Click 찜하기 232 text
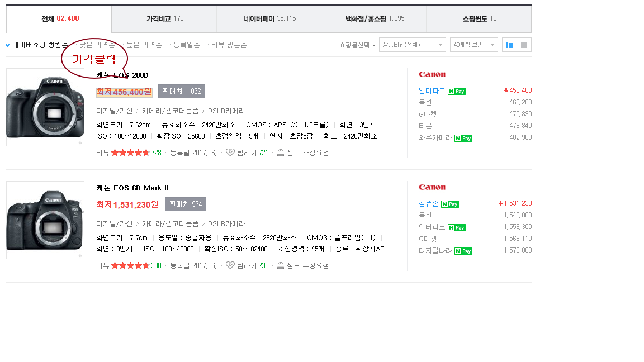 click(x=253, y=265)
